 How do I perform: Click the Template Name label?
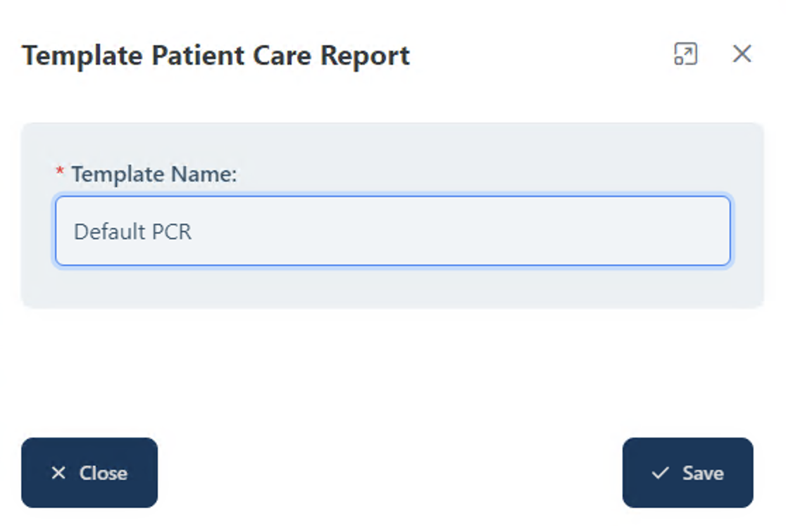point(154,174)
